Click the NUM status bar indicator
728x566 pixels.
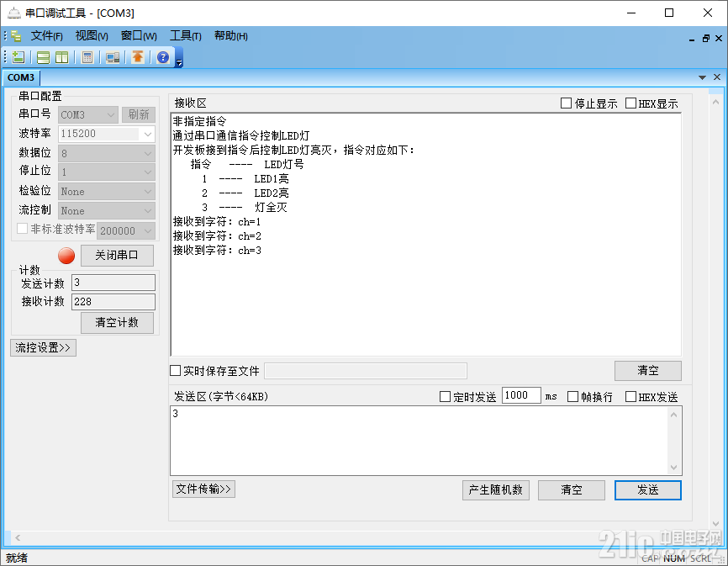[673, 558]
